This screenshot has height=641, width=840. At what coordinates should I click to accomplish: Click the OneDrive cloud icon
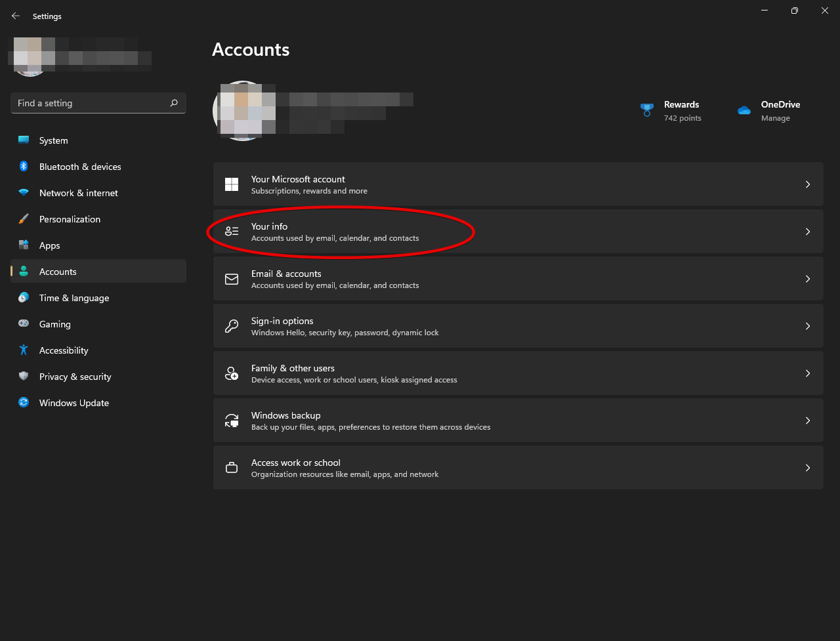tap(744, 110)
